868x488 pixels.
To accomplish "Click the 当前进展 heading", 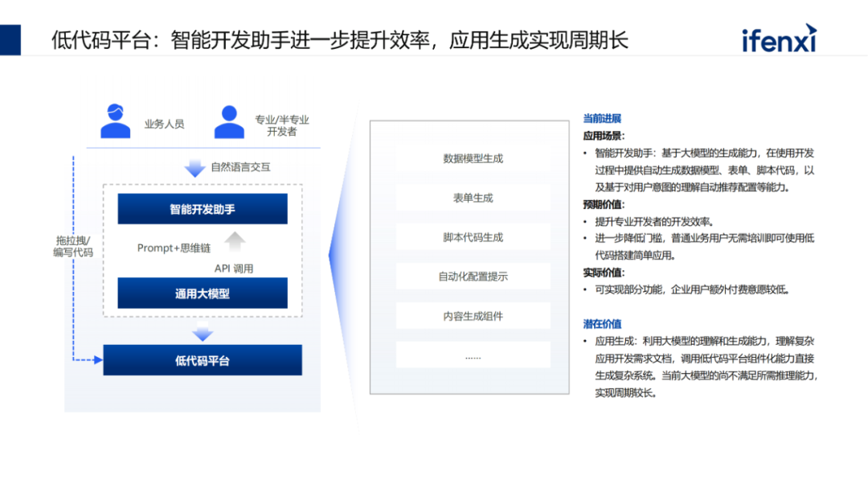I will coord(602,118).
